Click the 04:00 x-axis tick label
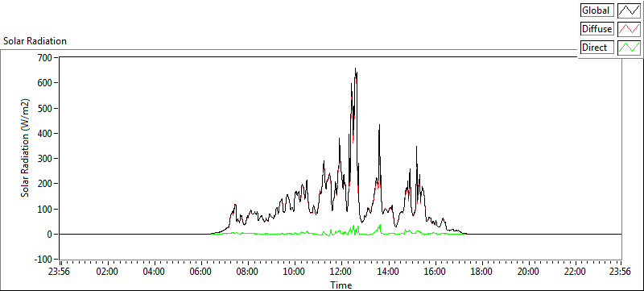 click(x=155, y=272)
